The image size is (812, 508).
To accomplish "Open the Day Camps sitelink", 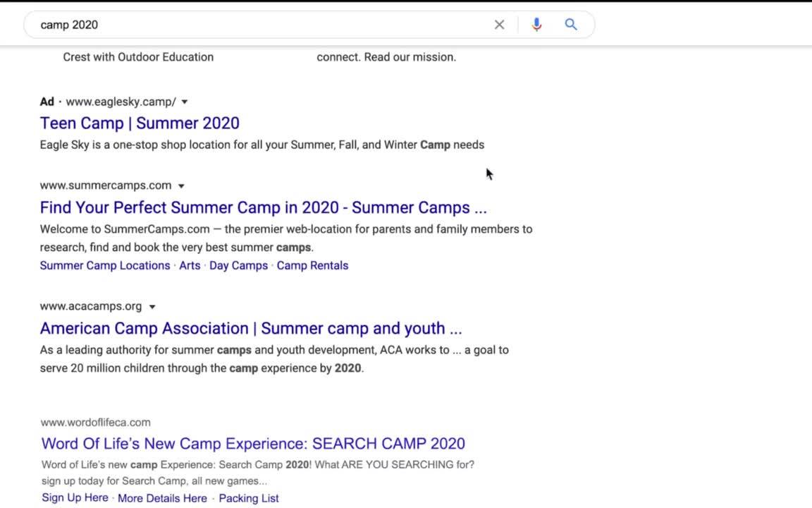I will [x=239, y=265].
